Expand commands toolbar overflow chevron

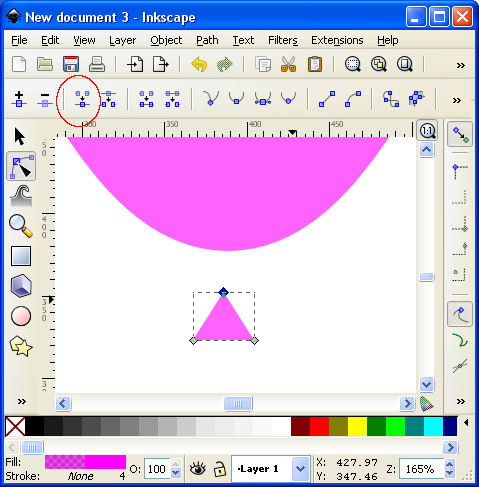[x=461, y=65]
